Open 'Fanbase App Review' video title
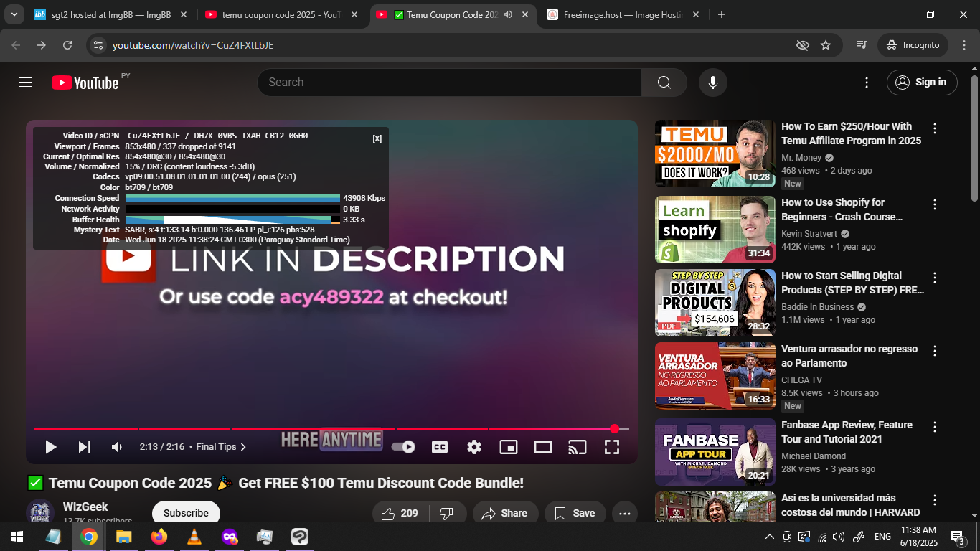Image resolution: width=980 pixels, height=551 pixels. tap(847, 432)
